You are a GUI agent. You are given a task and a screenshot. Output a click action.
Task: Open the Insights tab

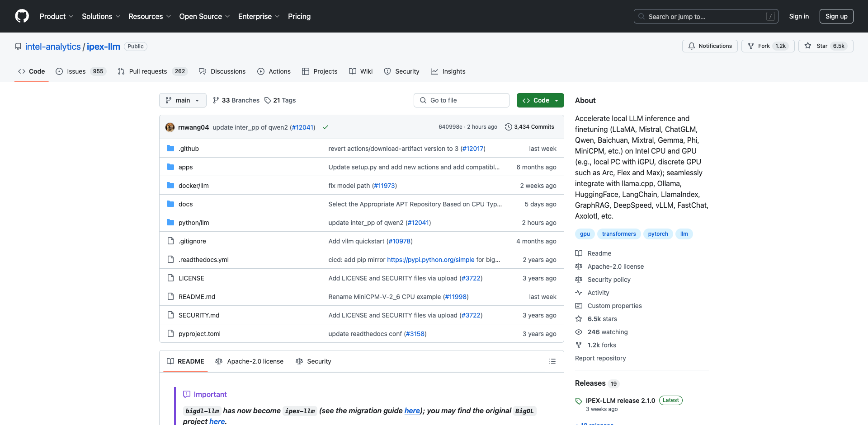448,71
